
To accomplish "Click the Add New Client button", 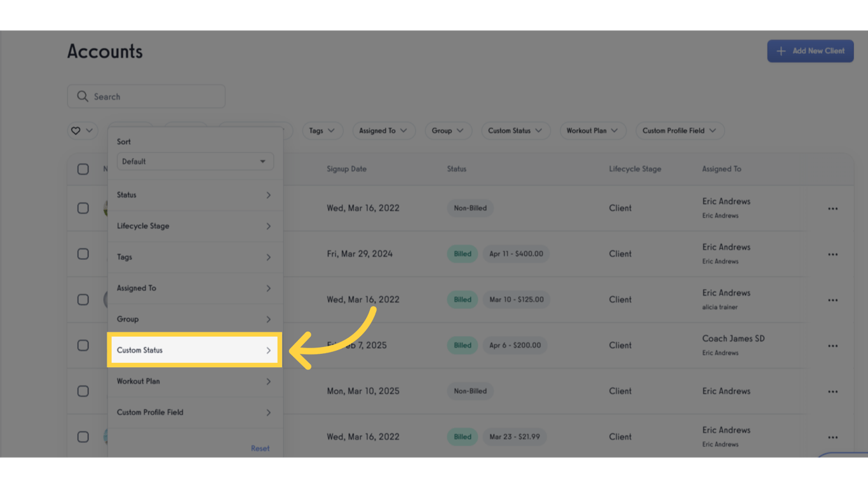I will pos(810,51).
